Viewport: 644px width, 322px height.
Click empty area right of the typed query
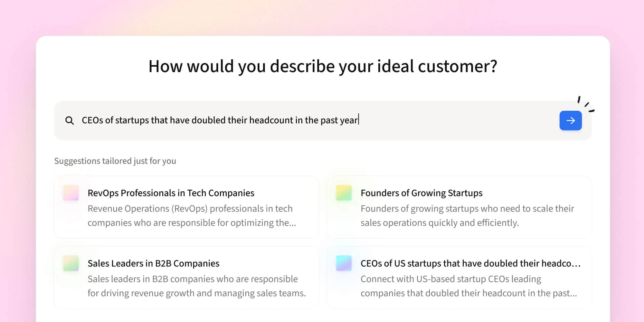coord(457,120)
